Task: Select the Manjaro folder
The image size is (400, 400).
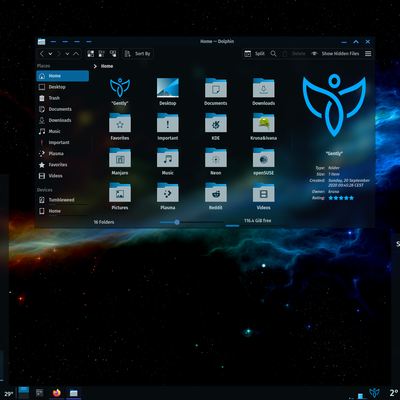Action: (120, 158)
